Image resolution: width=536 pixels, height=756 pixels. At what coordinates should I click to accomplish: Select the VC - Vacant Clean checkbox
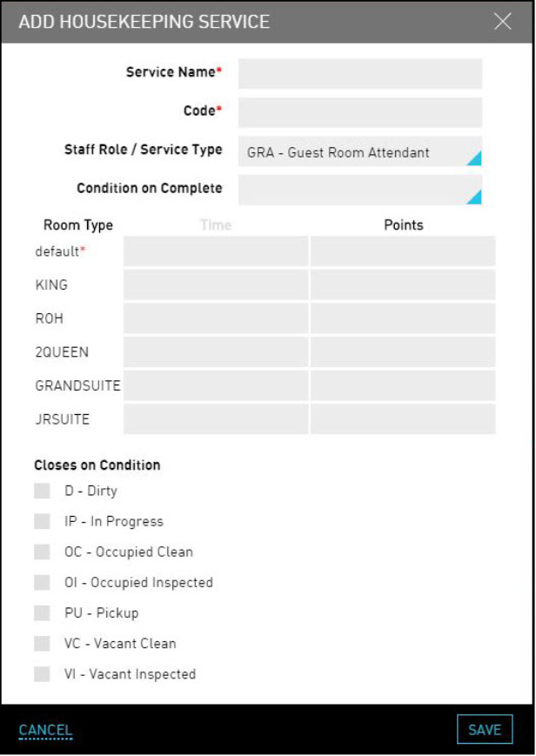click(x=42, y=643)
